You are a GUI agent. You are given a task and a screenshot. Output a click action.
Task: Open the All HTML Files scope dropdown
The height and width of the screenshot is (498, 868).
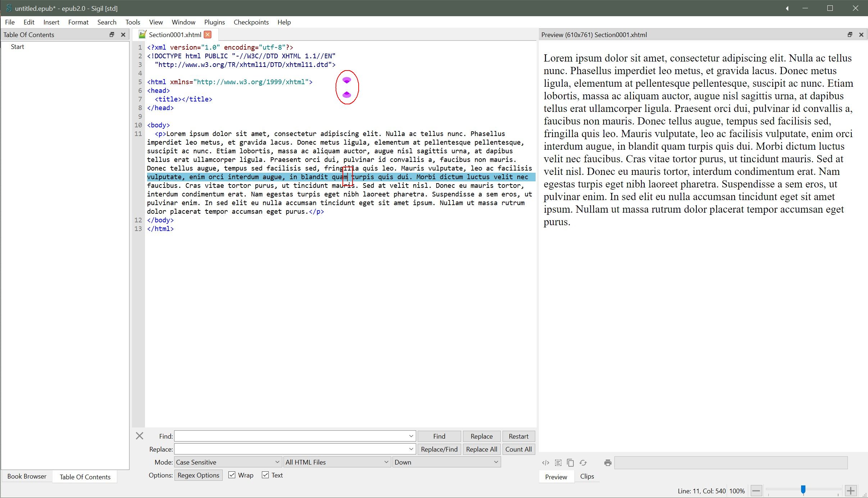click(337, 462)
